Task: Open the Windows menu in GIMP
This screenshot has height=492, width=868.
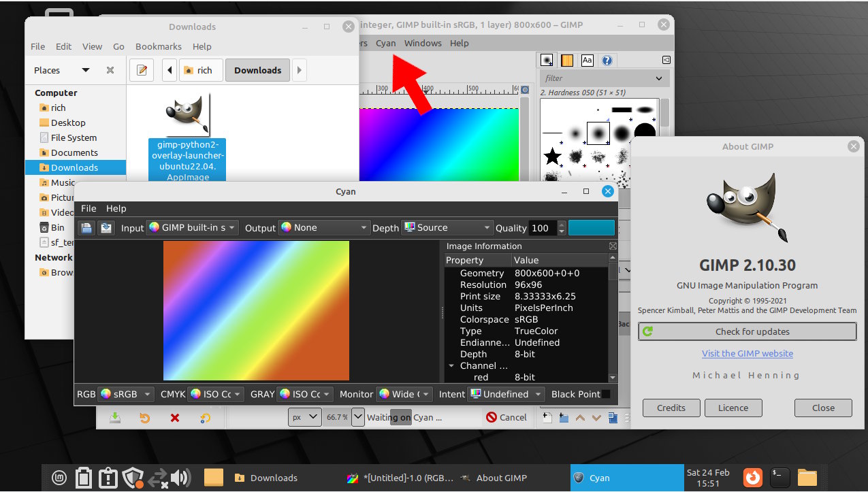Action: [423, 43]
